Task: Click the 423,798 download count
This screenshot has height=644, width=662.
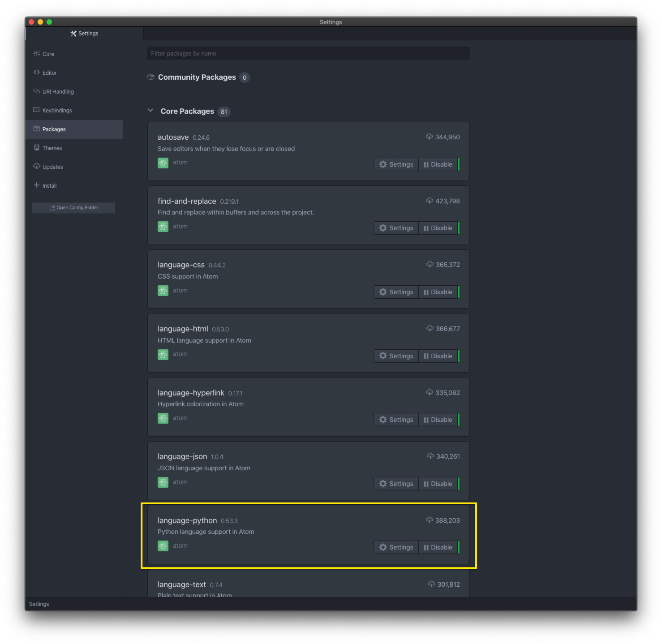Action: [x=448, y=201]
